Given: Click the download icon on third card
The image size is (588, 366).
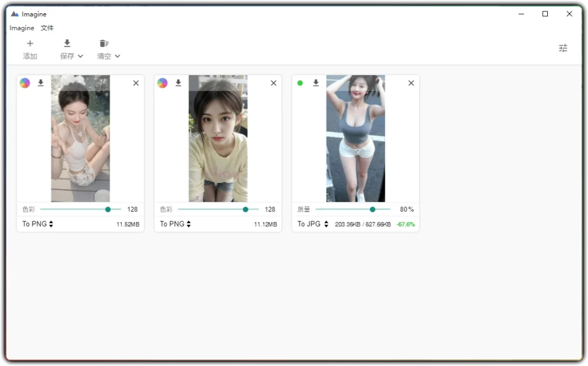Looking at the screenshot, I should point(316,83).
